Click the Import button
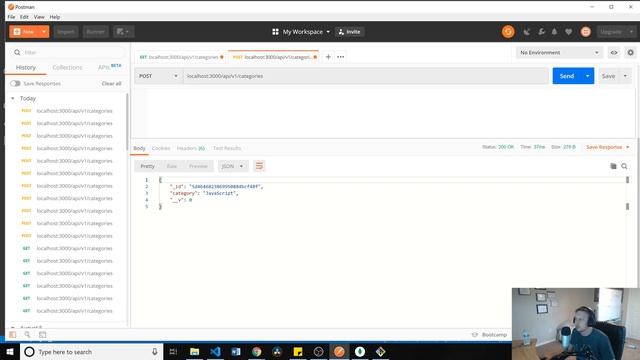The height and width of the screenshot is (360, 640). point(66,32)
